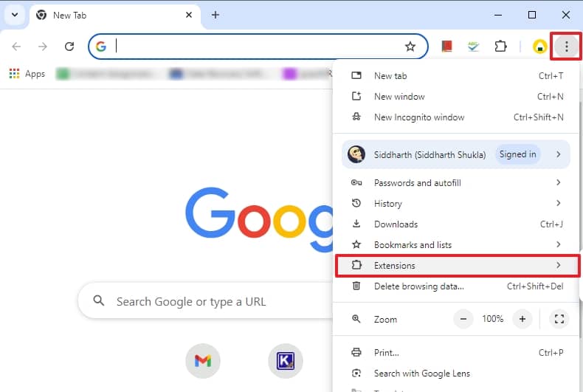Viewport: 583px width, 392px height.
Task: Enter fullscreen with the fullscreen icon
Action: tap(559, 319)
